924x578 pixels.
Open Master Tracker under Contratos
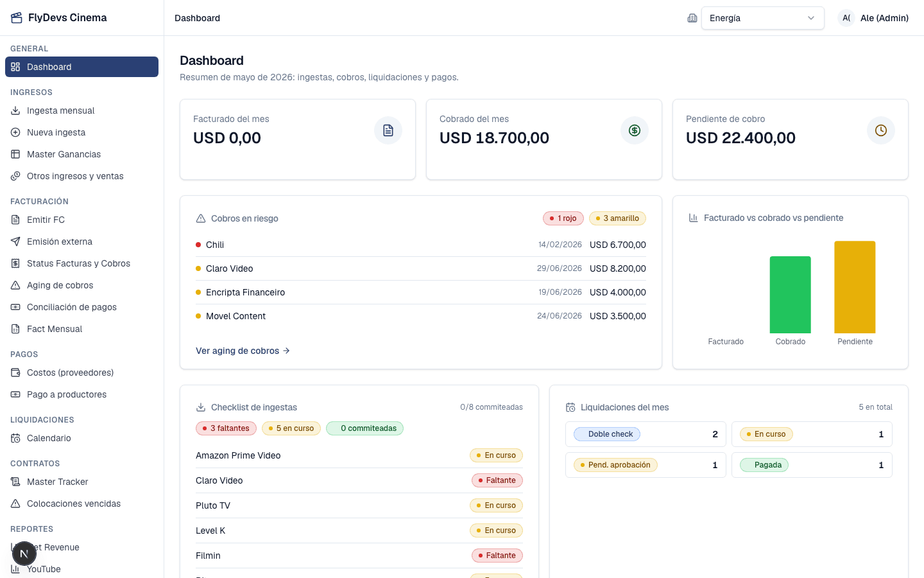pyautogui.click(x=81, y=482)
